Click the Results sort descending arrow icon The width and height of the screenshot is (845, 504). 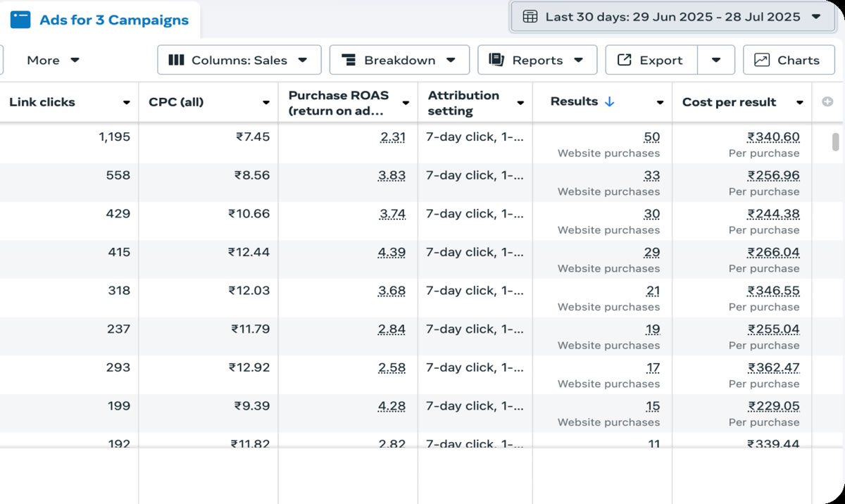coord(610,101)
